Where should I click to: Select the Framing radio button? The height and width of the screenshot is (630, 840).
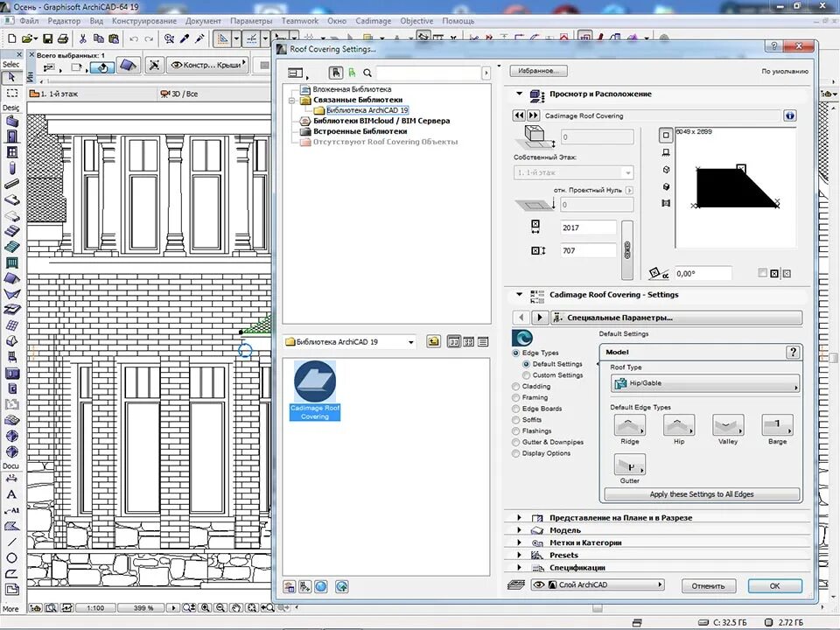516,397
